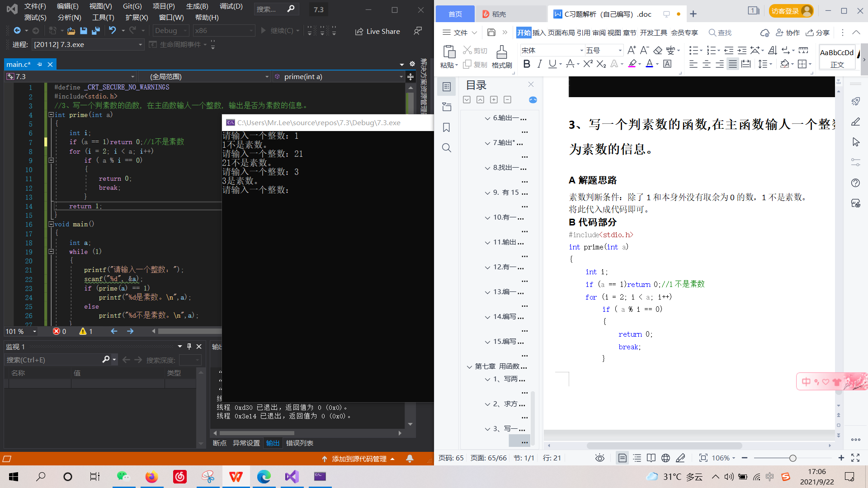Open the 调试(D) menu
Image resolution: width=868 pixels, height=488 pixels.
(231, 6)
